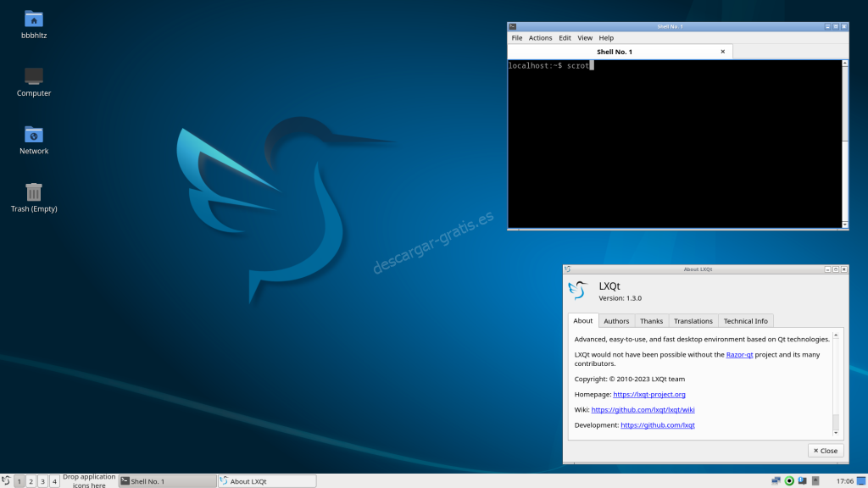The image size is (868, 488).
Task: Open the LXQt main menu in the panel
Action: (6, 481)
